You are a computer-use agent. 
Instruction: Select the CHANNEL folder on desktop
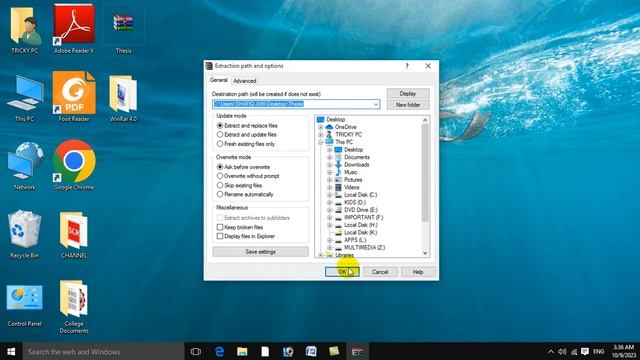pos(74,234)
